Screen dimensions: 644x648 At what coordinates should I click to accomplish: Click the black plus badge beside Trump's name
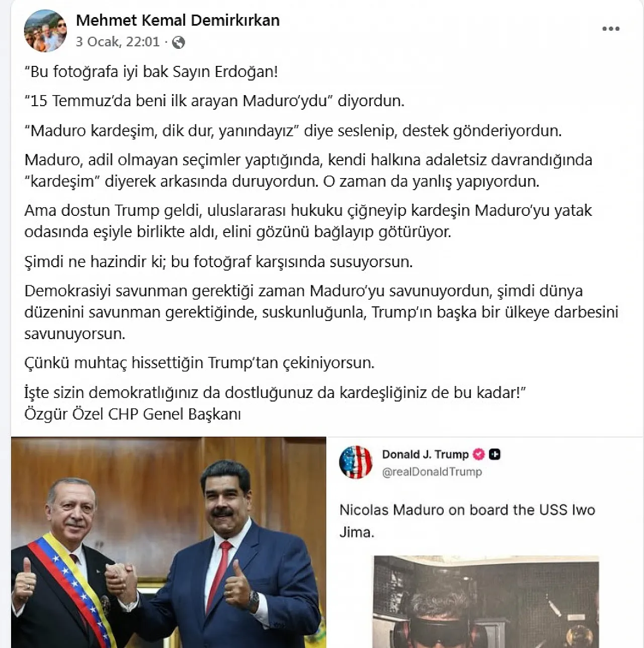495,454
